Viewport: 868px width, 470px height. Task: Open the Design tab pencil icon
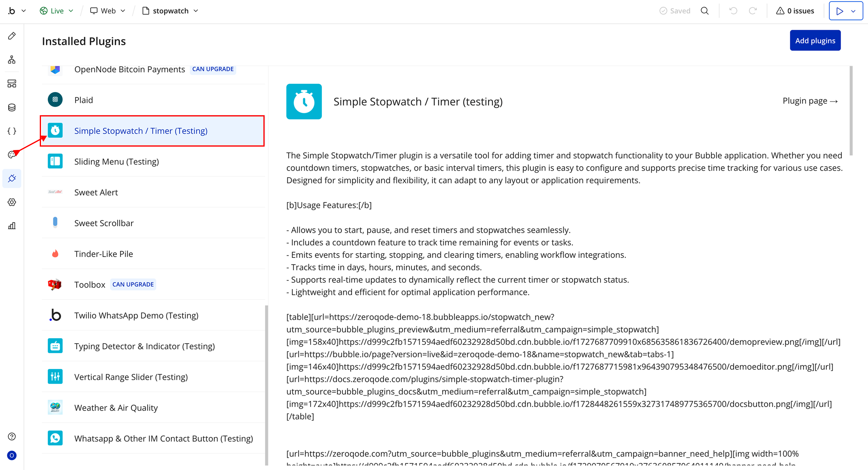(x=12, y=36)
